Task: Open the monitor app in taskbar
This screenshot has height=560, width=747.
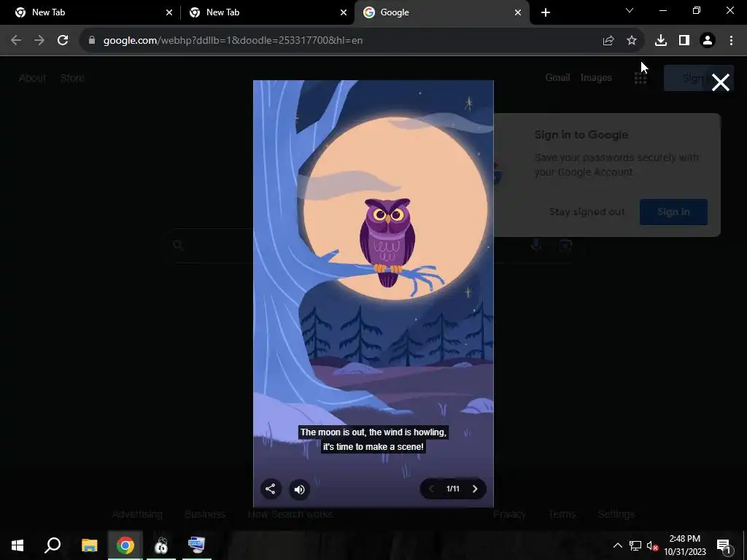Action: point(197,545)
